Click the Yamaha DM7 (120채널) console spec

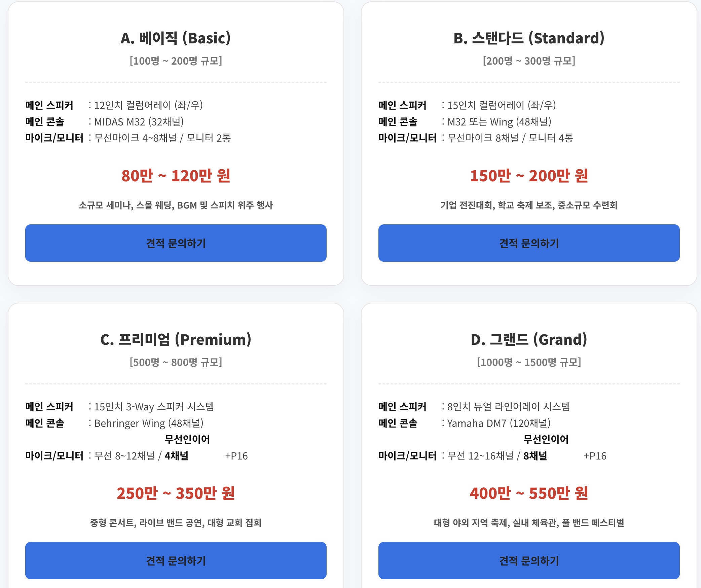(x=499, y=423)
